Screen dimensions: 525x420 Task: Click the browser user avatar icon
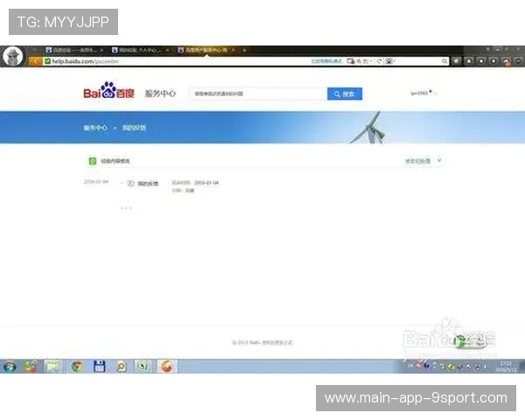(12, 55)
